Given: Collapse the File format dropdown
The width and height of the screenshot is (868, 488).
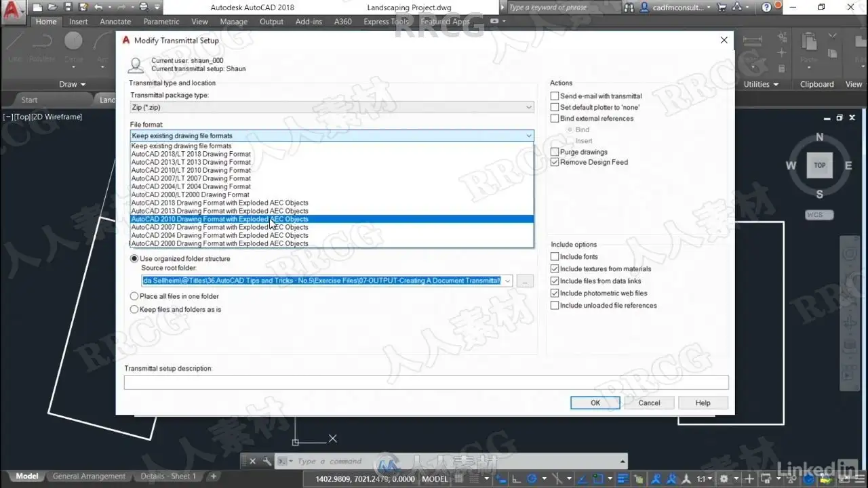Looking at the screenshot, I should (529, 136).
